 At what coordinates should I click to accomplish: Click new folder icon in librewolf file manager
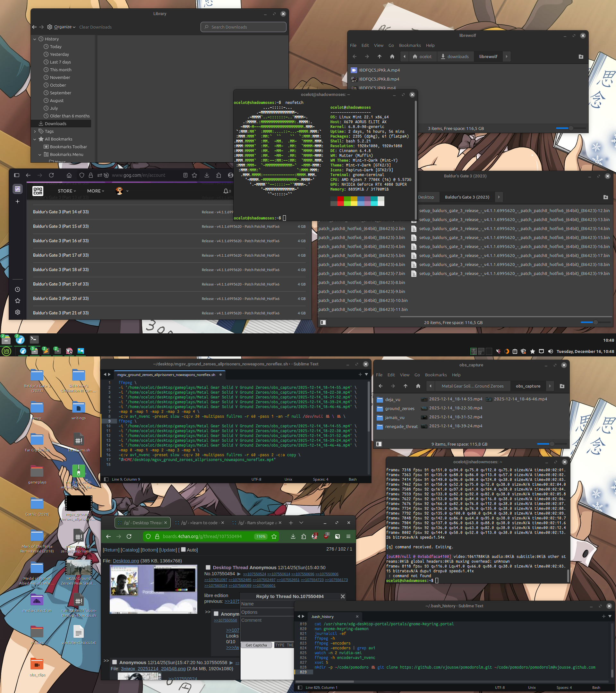click(581, 56)
